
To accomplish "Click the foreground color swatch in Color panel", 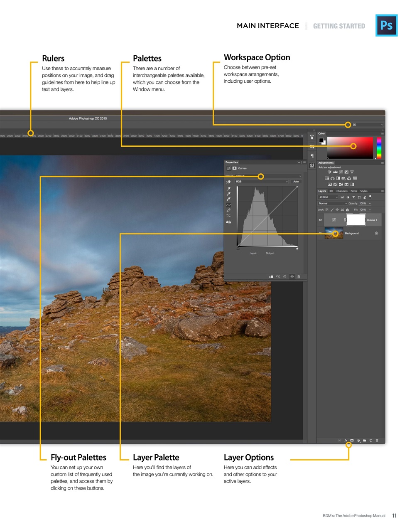I will [322, 141].
